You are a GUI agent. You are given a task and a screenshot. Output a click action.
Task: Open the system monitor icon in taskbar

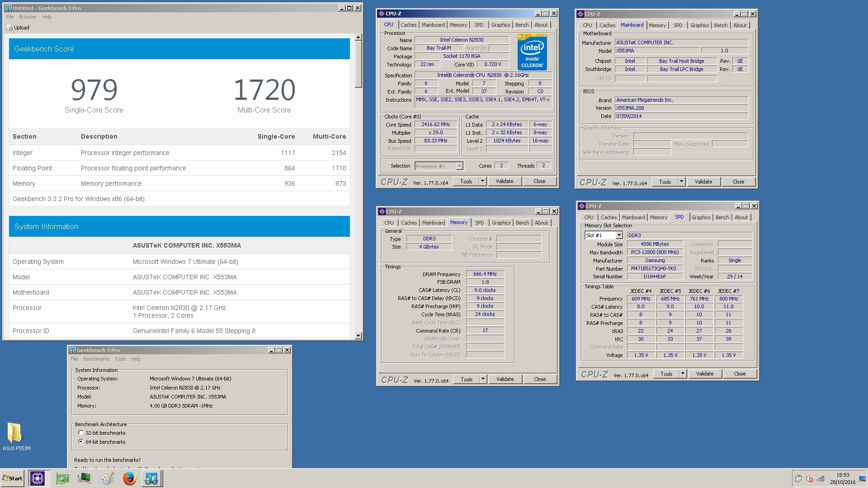[x=85, y=479]
